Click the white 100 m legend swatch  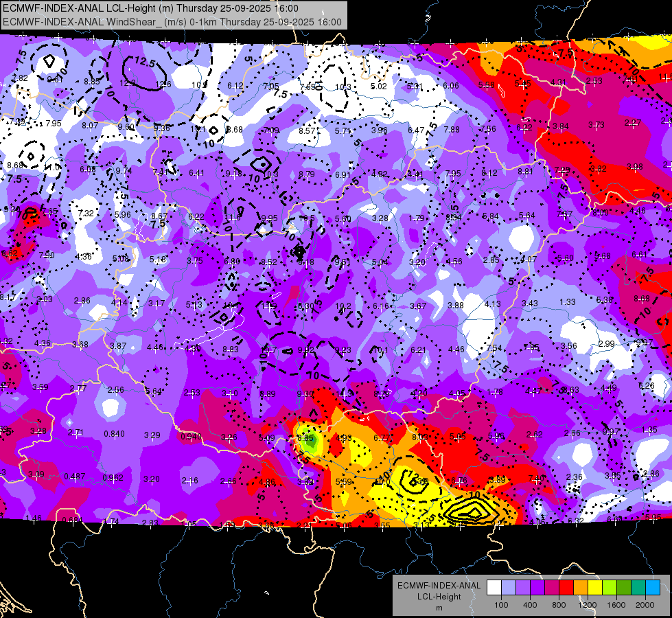pos(494,588)
